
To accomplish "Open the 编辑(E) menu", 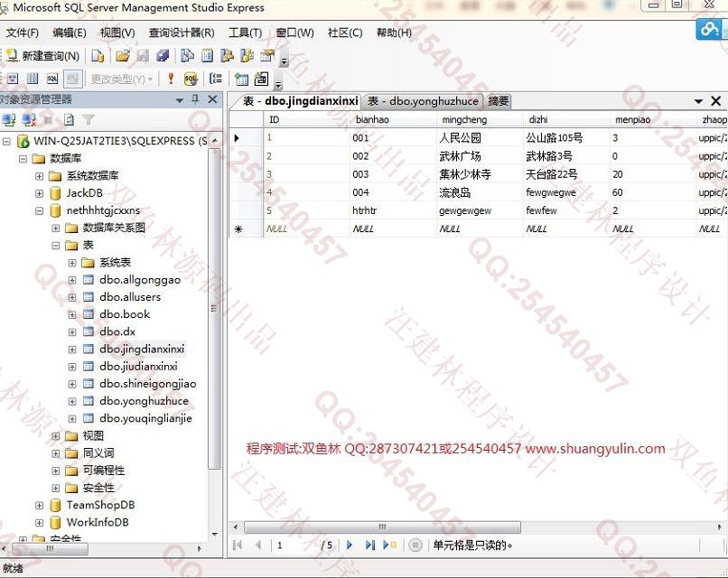I will (x=70, y=33).
